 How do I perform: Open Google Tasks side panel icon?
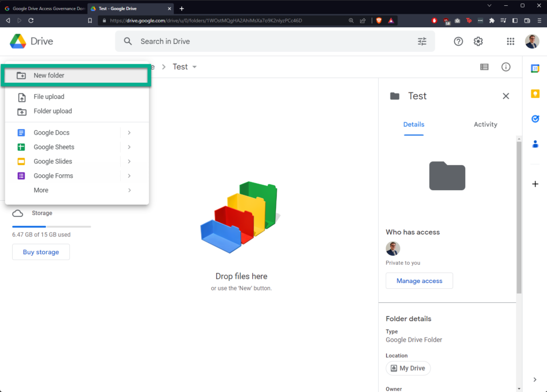pyautogui.click(x=535, y=119)
